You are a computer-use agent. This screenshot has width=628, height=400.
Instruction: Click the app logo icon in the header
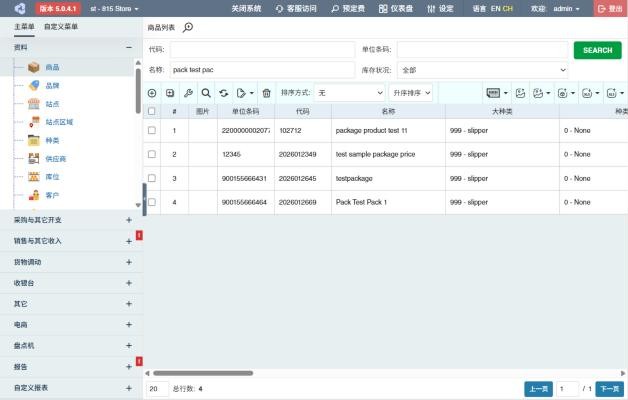coord(20,8)
